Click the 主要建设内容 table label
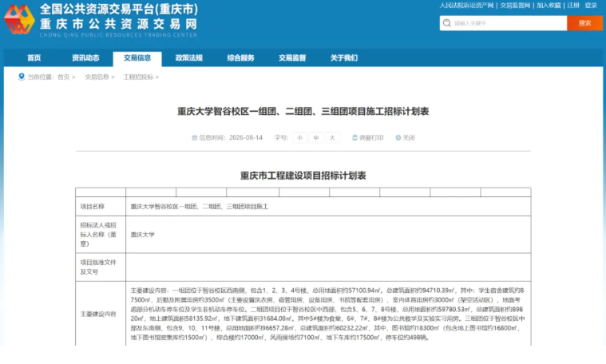606x364 pixels. [98, 314]
